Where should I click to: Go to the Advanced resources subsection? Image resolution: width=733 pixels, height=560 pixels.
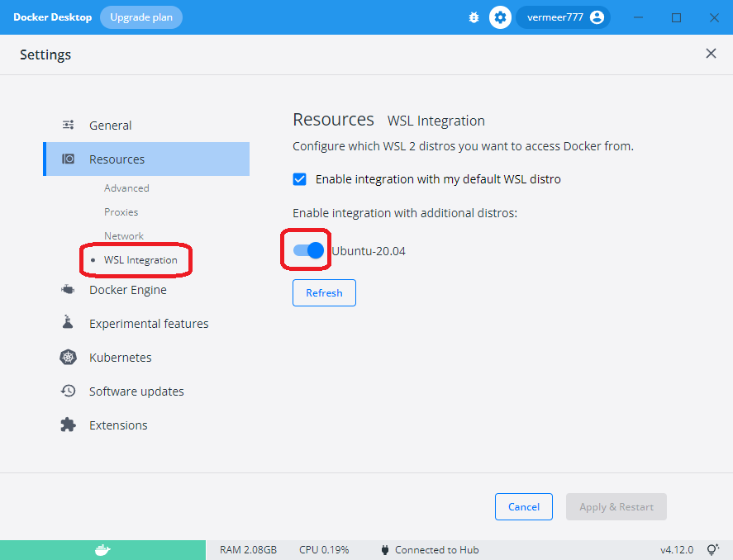(x=126, y=188)
